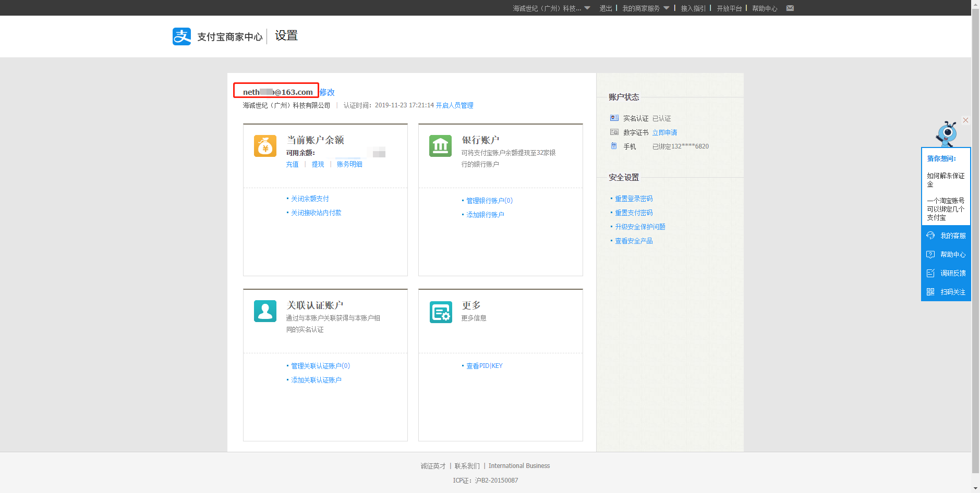This screenshot has width=980, height=493.
Task: Click the 更多 settings document icon
Action: click(440, 312)
